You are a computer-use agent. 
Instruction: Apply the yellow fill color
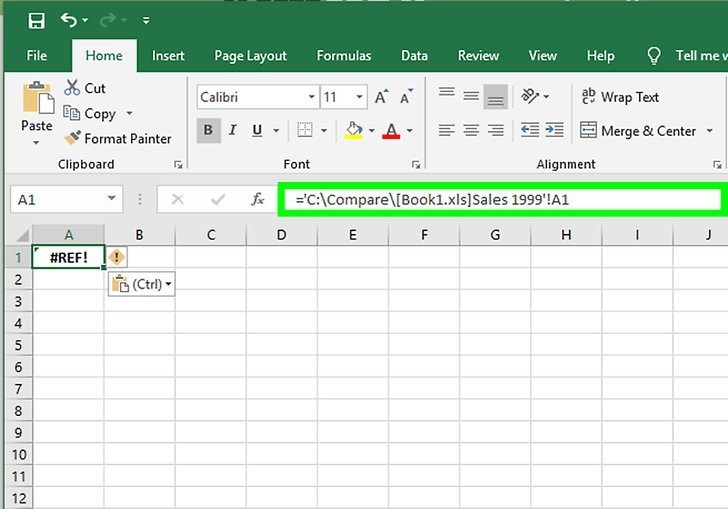coord(352,130)
